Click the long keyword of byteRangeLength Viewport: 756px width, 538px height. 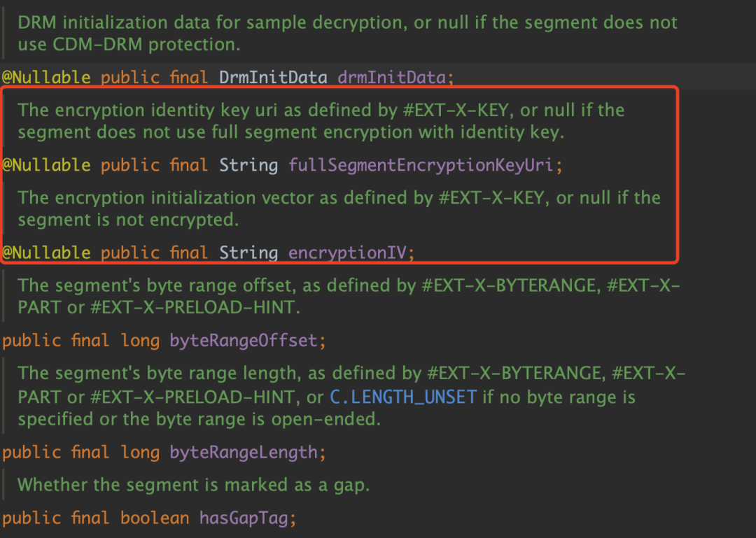(x=140, y=453)
